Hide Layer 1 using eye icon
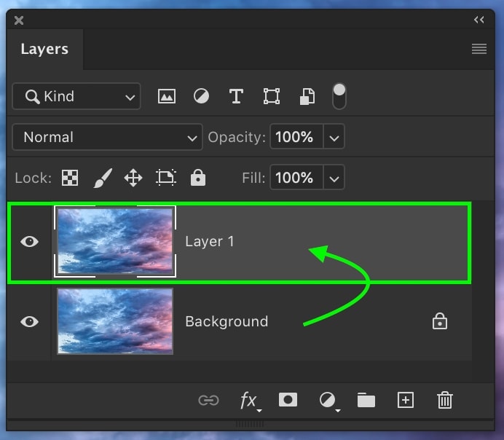This screenshot has height=440, width=504. coord(29,241)
